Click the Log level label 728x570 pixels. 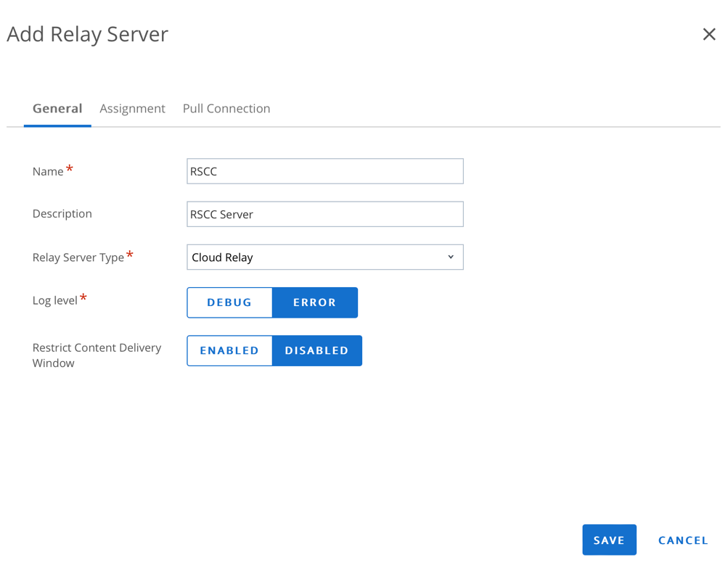55,300
